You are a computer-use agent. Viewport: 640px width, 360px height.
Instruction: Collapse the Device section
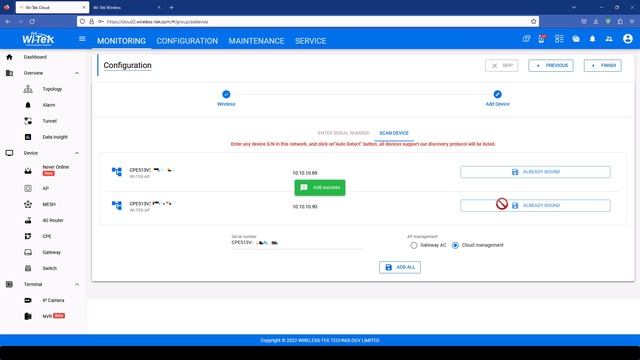77,153
